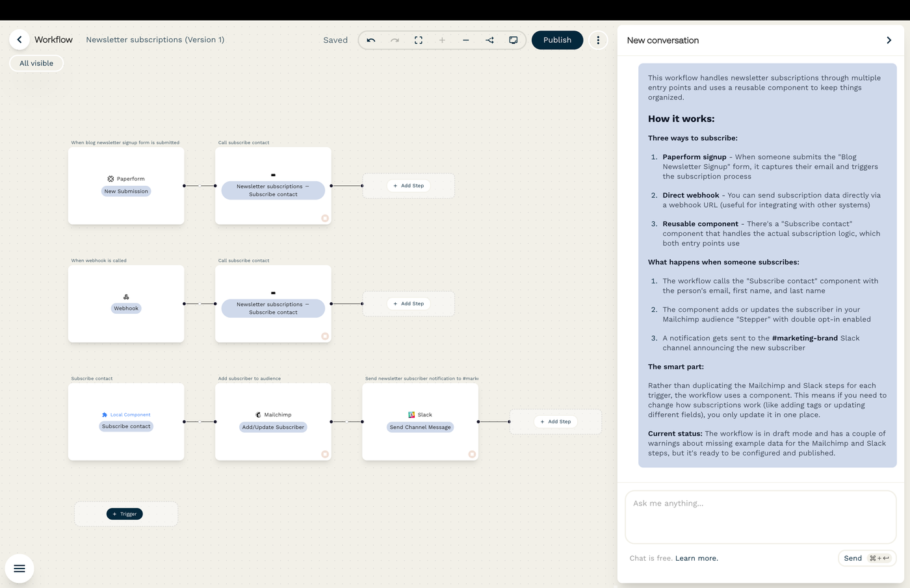Click the undo arrow in toolbar
The width and height of the screenshot is (910, 588).
[x=371, y=40]
